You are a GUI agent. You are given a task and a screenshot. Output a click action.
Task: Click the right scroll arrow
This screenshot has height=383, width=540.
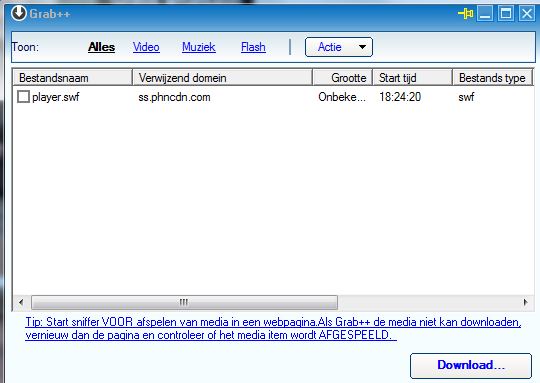526,302
